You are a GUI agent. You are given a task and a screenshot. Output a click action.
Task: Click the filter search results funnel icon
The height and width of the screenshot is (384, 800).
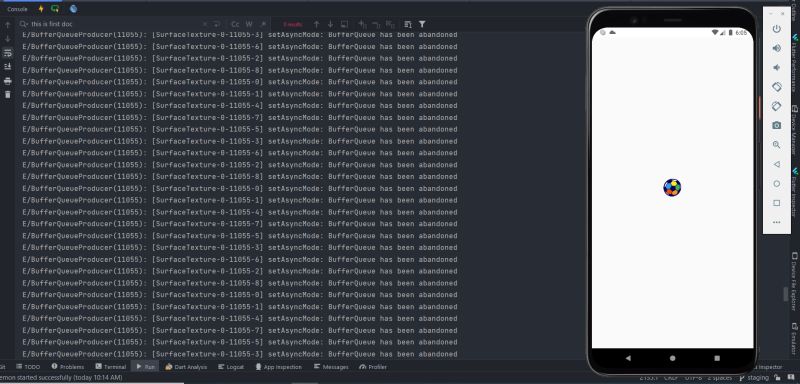point(422,24)
